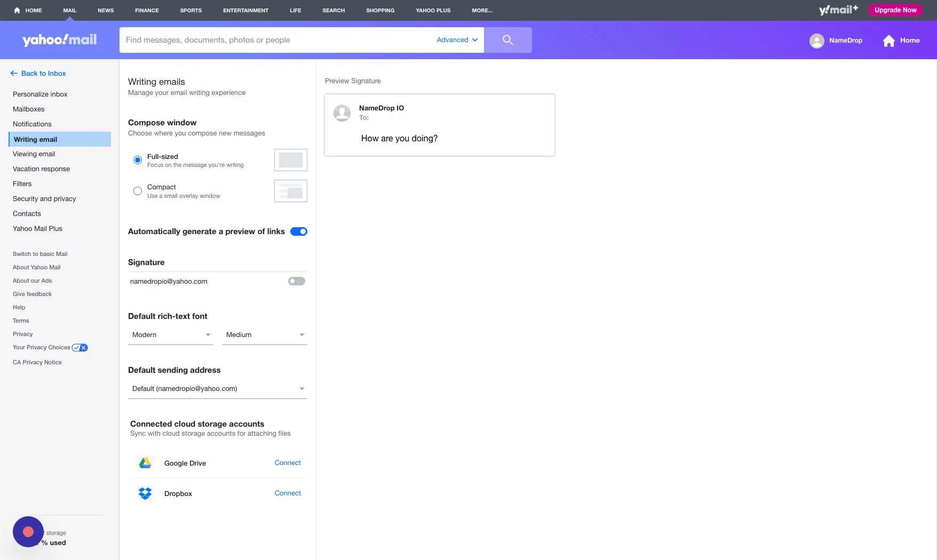Open CA Privacy Notice link
This screenshot has width=937, height=560.
click(x=37, y=363)
